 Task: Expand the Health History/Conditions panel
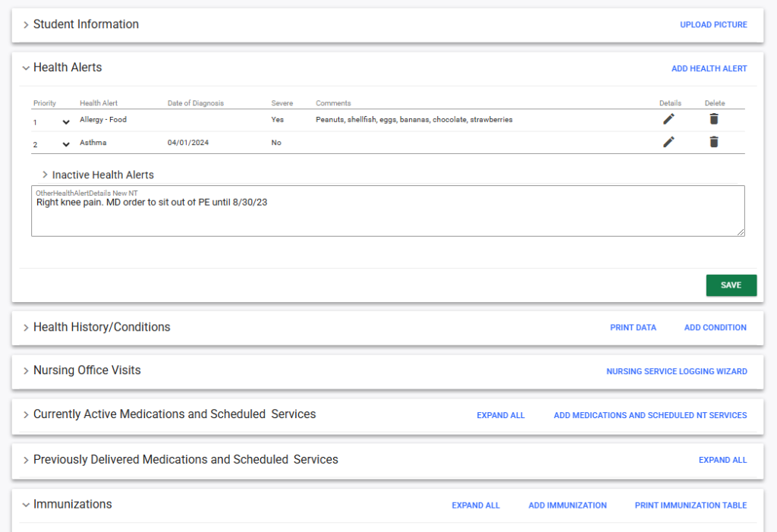pyautogui.click(x=26, y=327)
